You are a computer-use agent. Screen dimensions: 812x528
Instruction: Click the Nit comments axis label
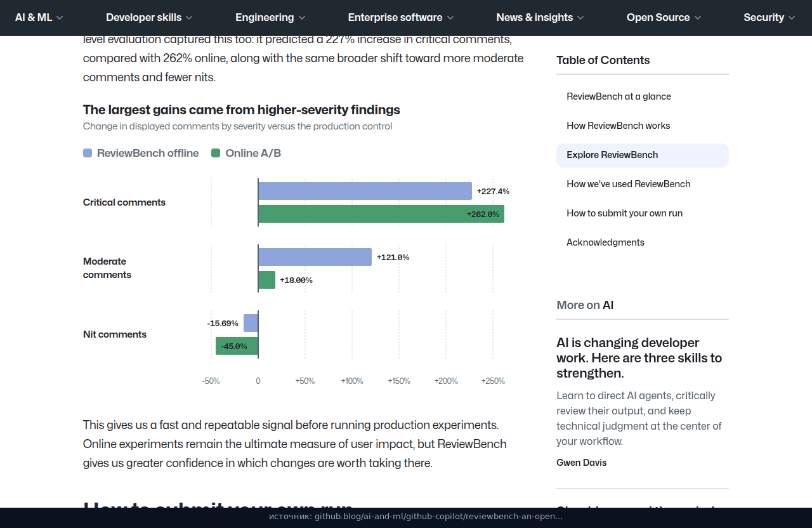tap(115, 334)
